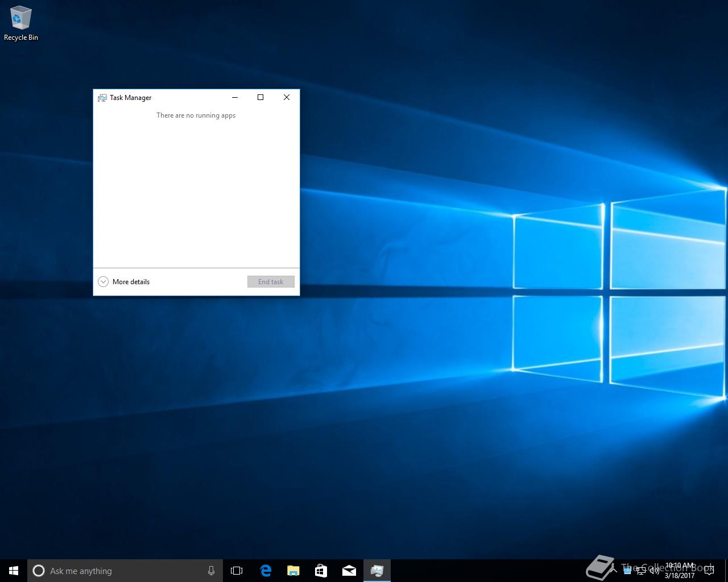Show hidden system tray icons
728x582 pixels.
click(615, 571)
